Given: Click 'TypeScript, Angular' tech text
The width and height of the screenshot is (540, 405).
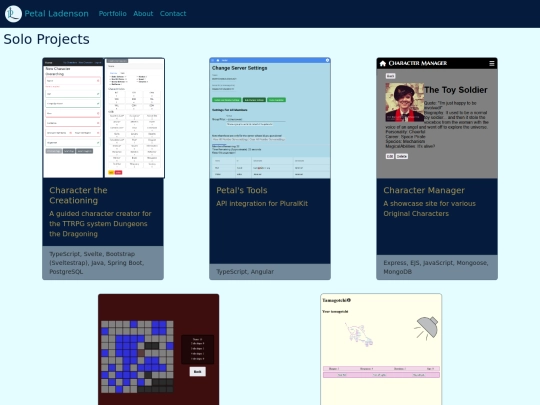Looking at the screenshot, I should [x=245, y=272].
